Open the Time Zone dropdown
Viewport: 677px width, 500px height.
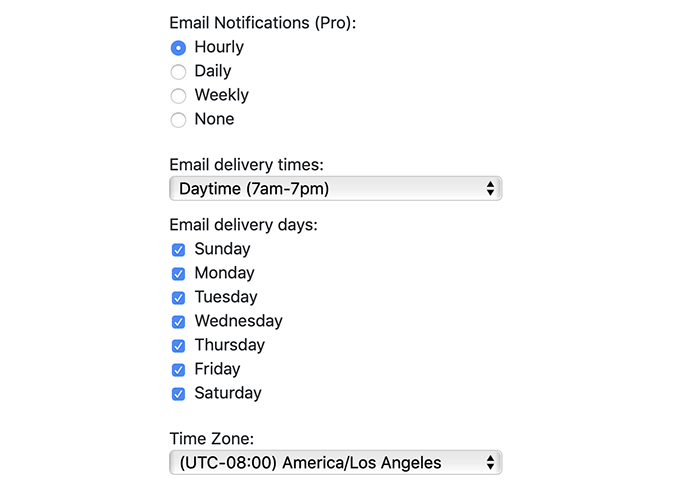(x=335, y=462)
